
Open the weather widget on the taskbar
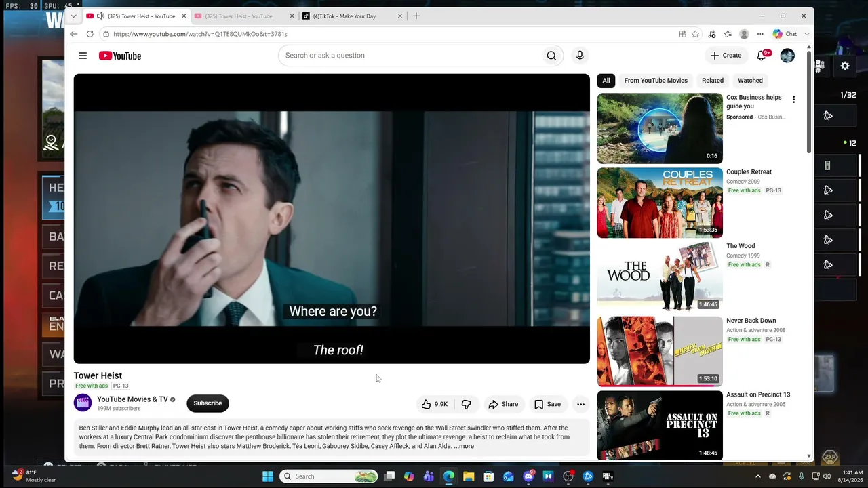(34, 476)
